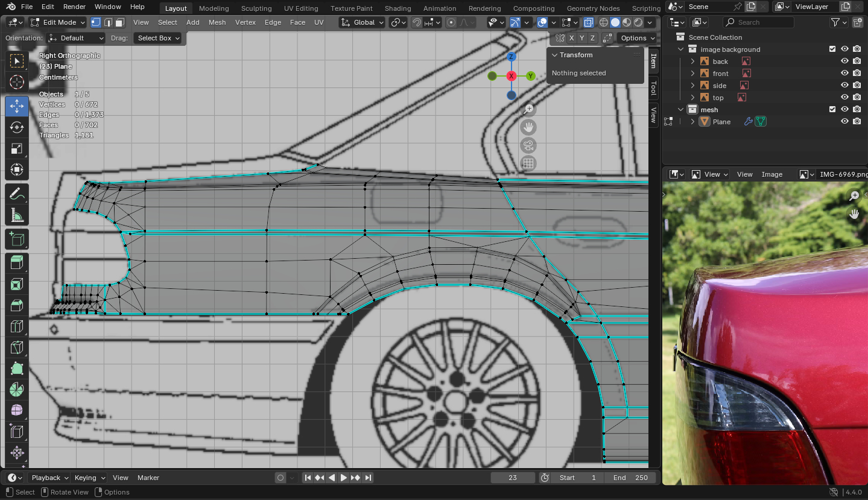Play the animation forward
The width and height of the screenshot is (868, 500).
[344, 478]
